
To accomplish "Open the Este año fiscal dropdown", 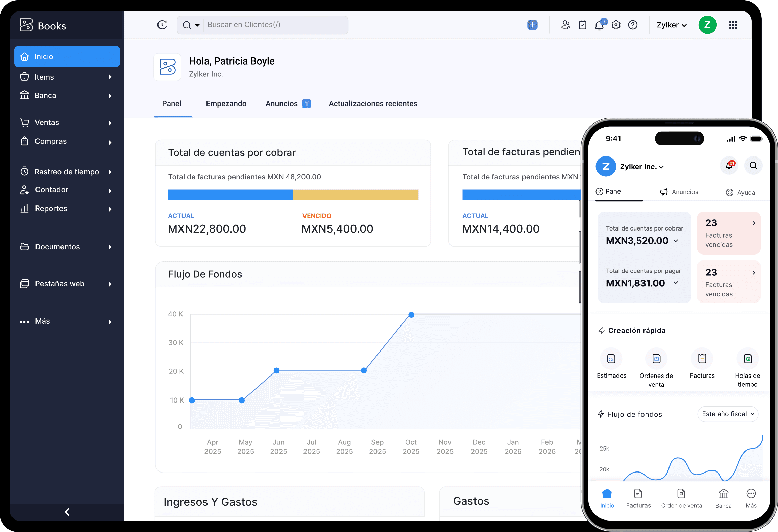I will click(728, 414).
